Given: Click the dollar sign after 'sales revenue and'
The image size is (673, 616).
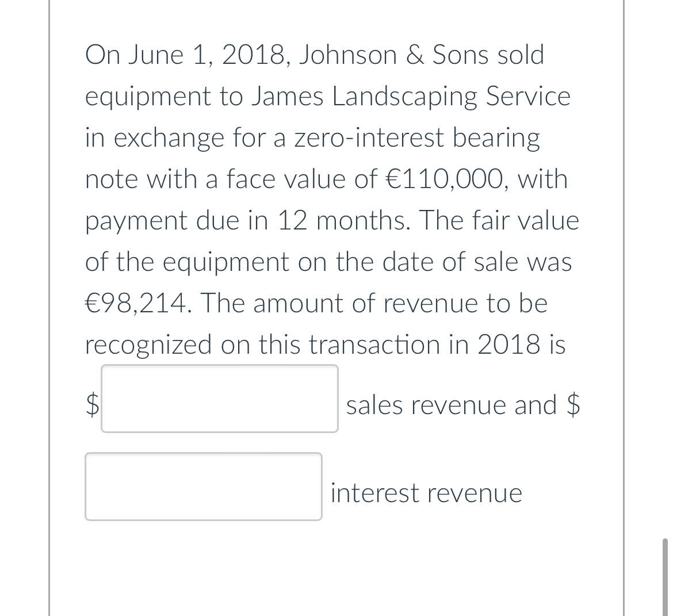Looking at the screenshot, I should click(x=576, y=404).
